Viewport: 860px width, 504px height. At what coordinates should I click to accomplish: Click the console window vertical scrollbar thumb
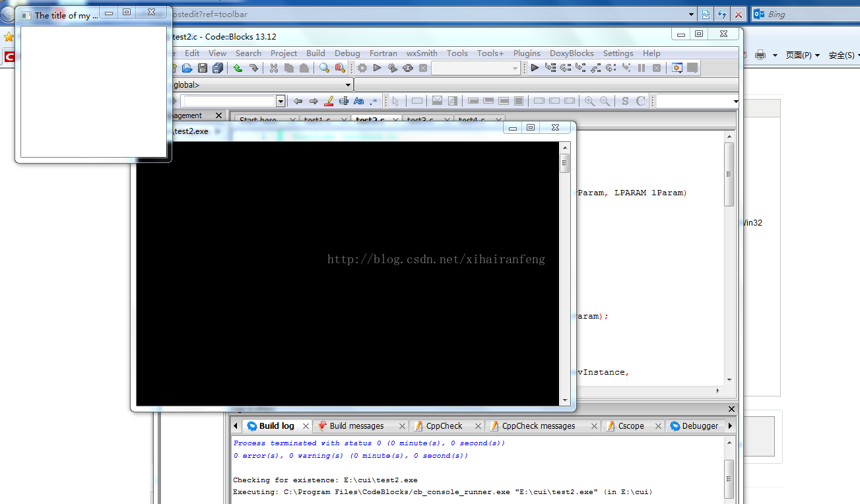tap(564, 162)
